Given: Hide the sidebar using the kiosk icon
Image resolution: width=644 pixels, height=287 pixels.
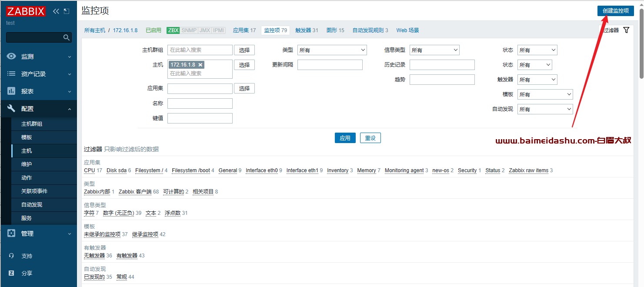Looking at the screenshot, I should click(x=66, y=11).
